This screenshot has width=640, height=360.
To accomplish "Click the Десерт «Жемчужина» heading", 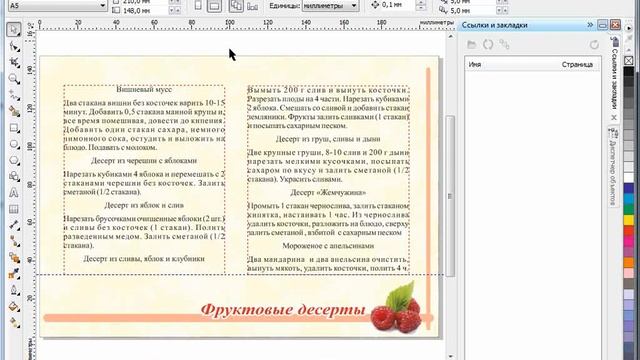I will click(328, 193).
